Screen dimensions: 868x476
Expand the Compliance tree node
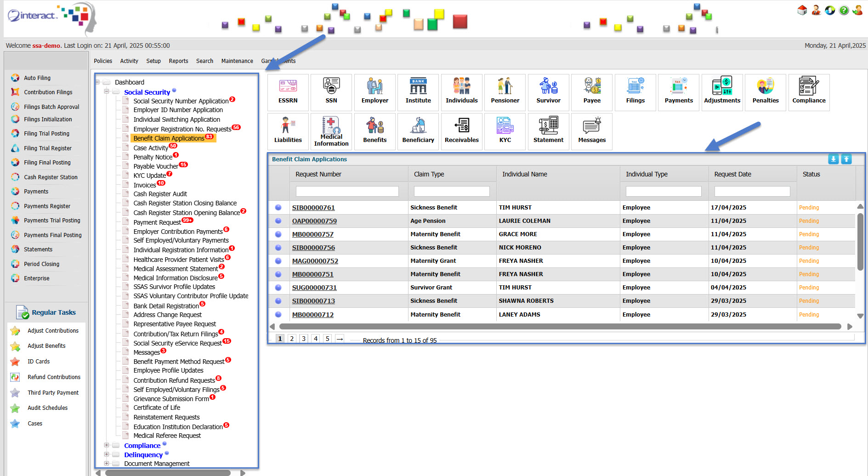[x=107, y=445]
